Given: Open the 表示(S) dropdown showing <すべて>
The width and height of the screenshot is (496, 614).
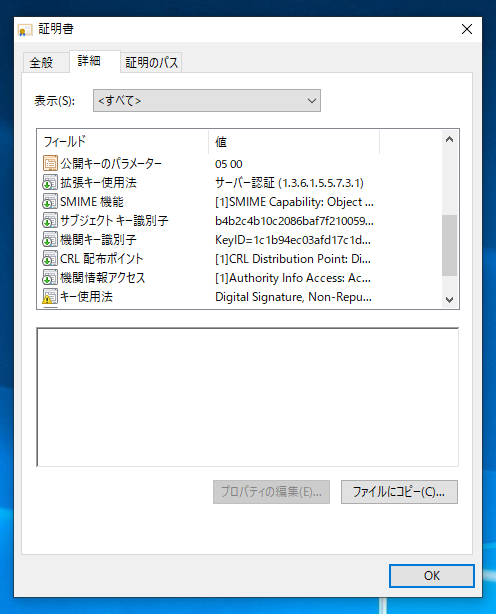Looking at the screenshot, I should coord(207,101).
